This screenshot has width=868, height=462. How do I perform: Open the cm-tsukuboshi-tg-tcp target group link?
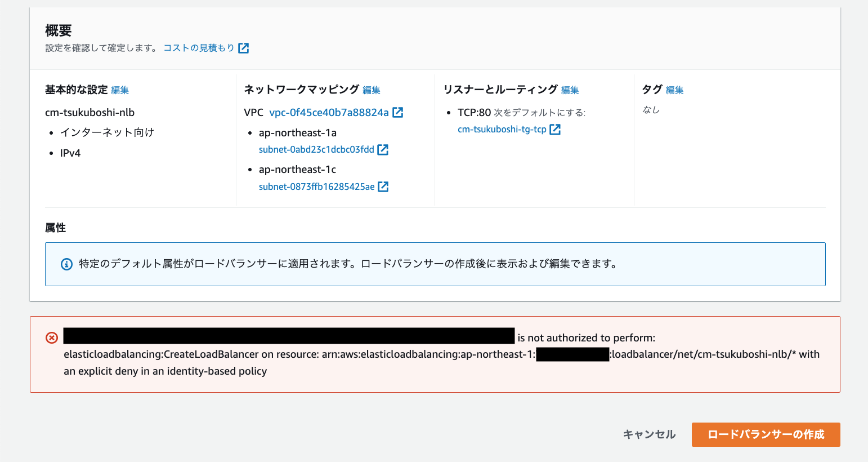(501, 129)
